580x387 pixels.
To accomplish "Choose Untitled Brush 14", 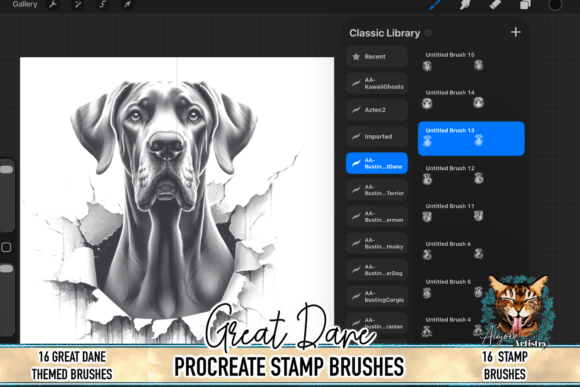I will tap(471, 100).
